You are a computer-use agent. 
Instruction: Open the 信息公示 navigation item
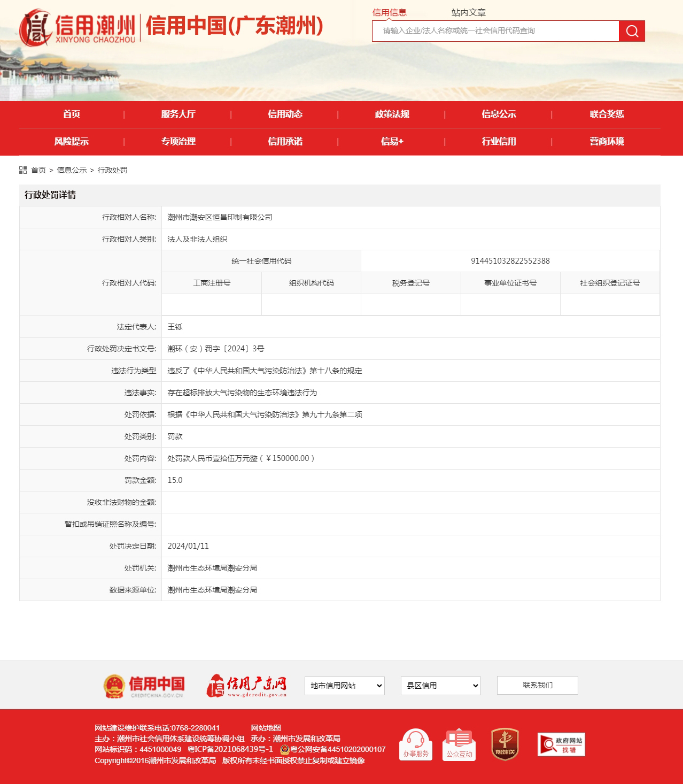[x=499, y=114]
